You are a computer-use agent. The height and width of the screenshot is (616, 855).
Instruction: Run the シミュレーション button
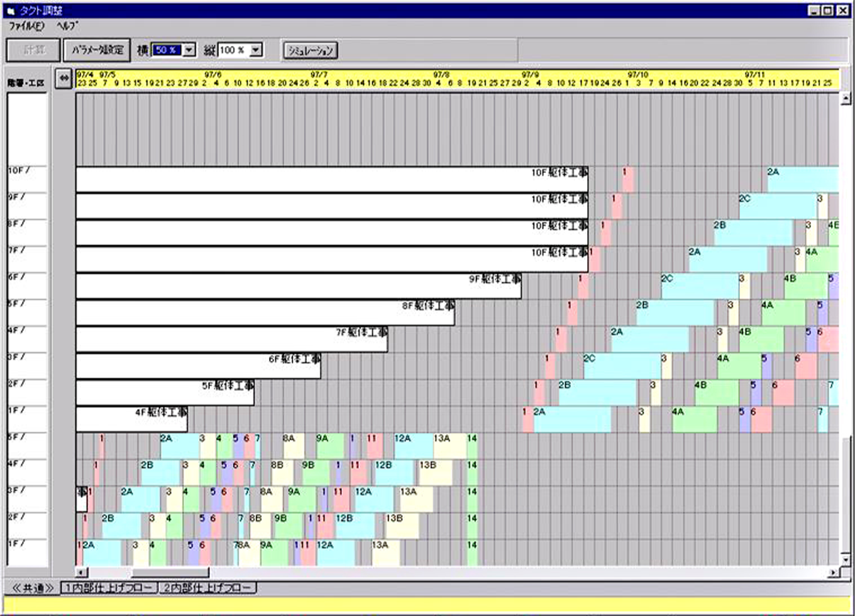pos(310,50)
